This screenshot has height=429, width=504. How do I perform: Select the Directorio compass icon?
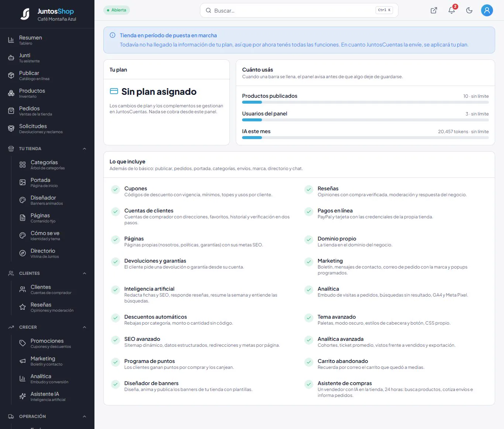point(23,253)
